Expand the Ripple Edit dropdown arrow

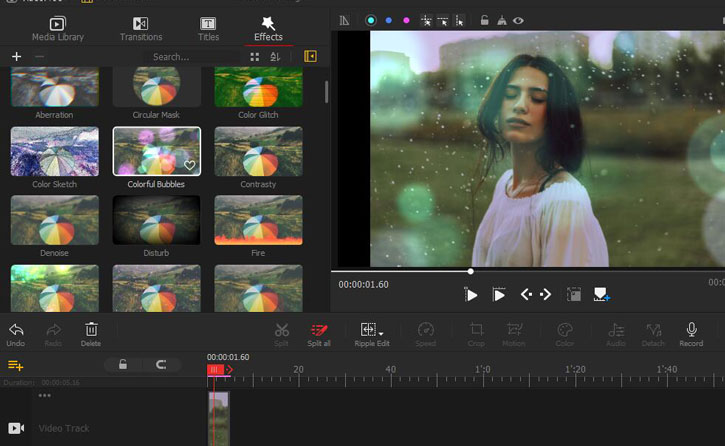(x=381, y=334)
